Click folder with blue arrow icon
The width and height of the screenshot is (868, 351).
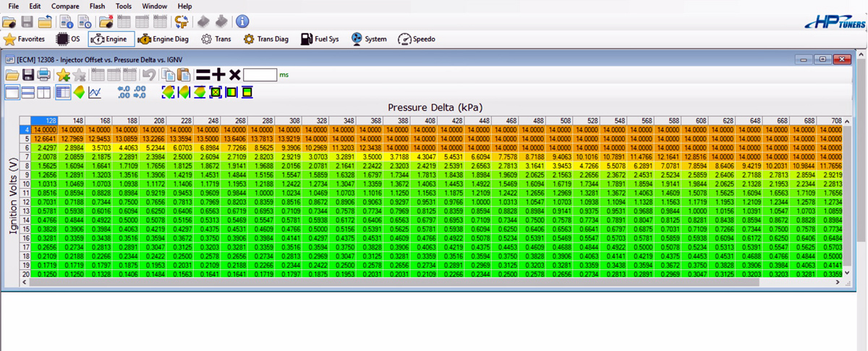[46, 22]
